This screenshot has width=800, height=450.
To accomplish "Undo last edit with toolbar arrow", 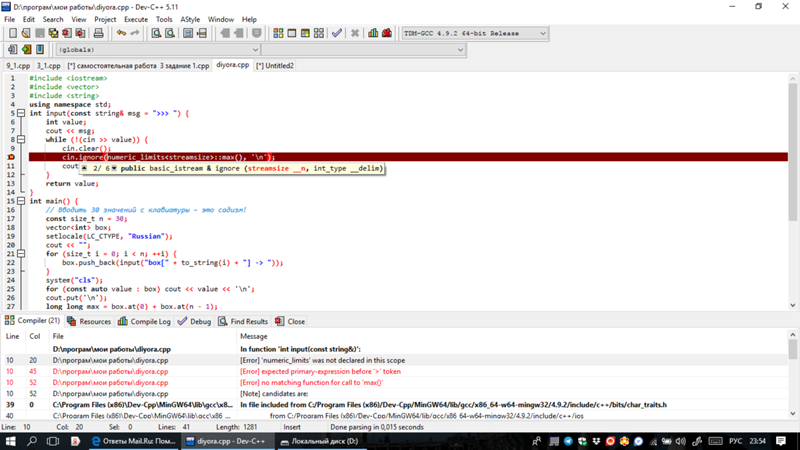I will tap(121, 33).
